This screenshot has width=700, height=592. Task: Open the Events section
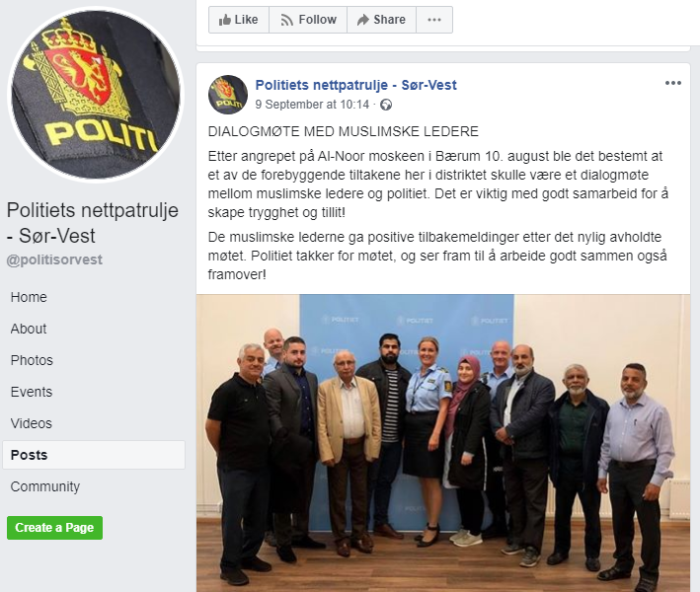(x=32, y=392)
